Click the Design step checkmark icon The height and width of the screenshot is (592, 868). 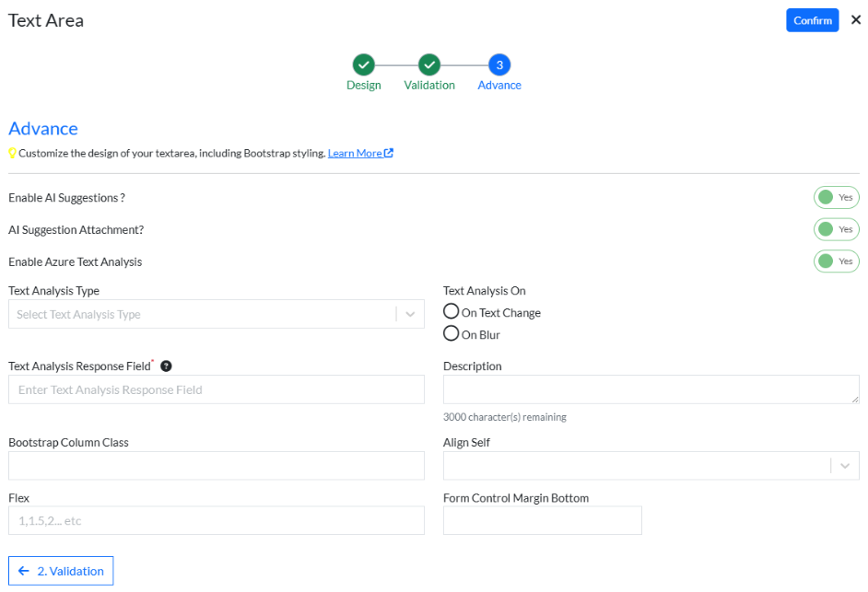tap(363, 64)
